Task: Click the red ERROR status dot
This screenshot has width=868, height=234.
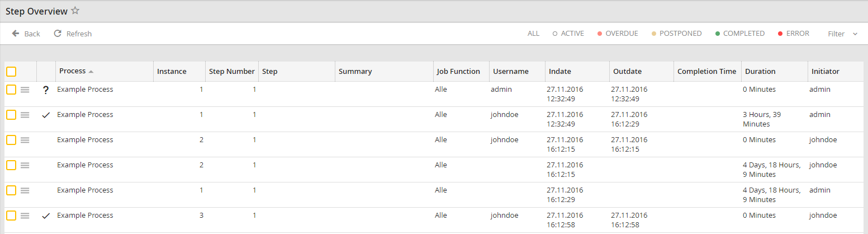Action: point(780,34)
